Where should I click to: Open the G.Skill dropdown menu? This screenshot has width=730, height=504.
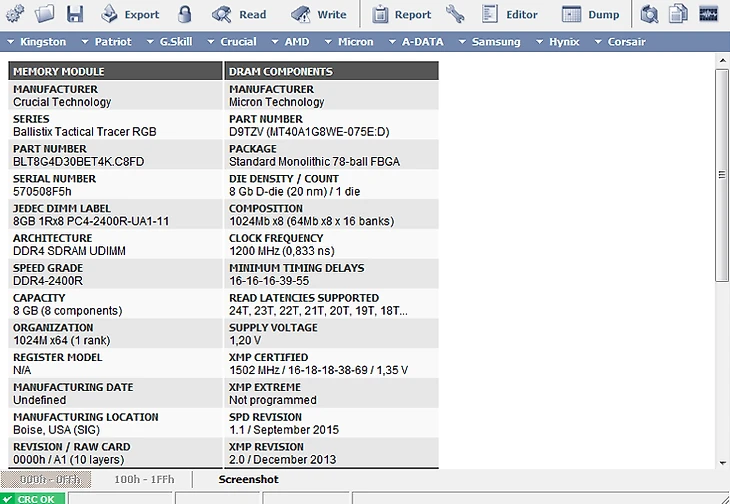(x=169, y=42)
